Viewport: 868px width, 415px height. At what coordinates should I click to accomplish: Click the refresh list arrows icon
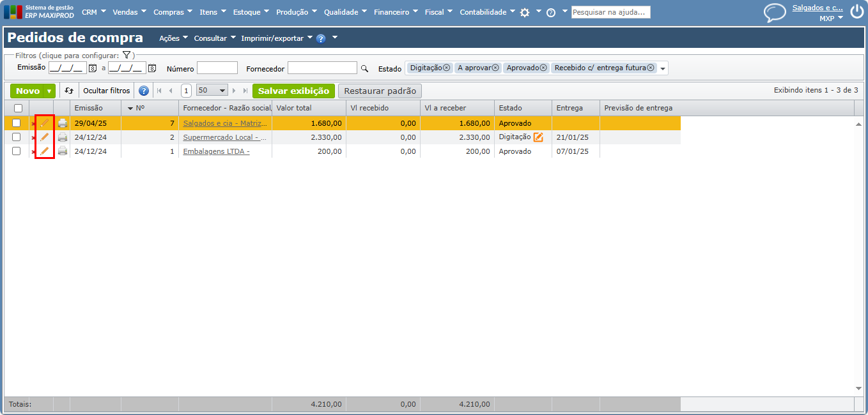coord(69,91)
